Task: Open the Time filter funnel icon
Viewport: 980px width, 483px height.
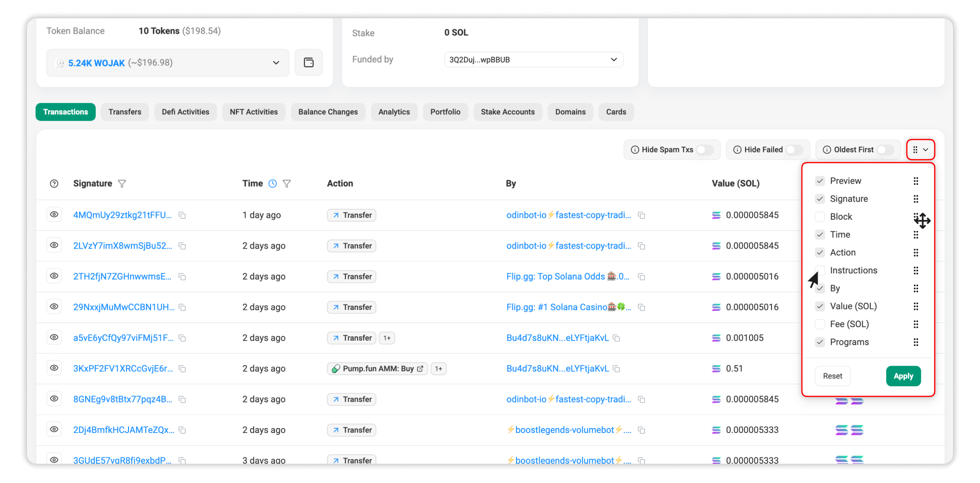Action: click(287, 183)
